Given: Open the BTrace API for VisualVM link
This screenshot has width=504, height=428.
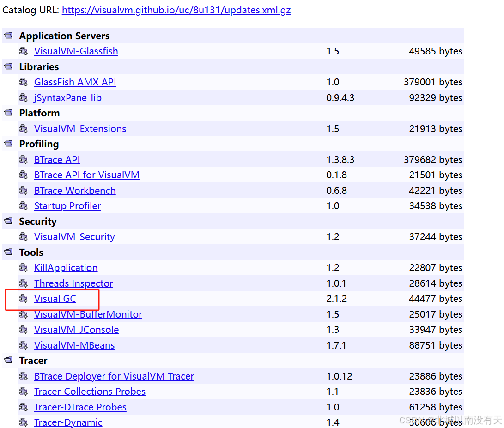Looking at the screenshot, I should [87, 175].
